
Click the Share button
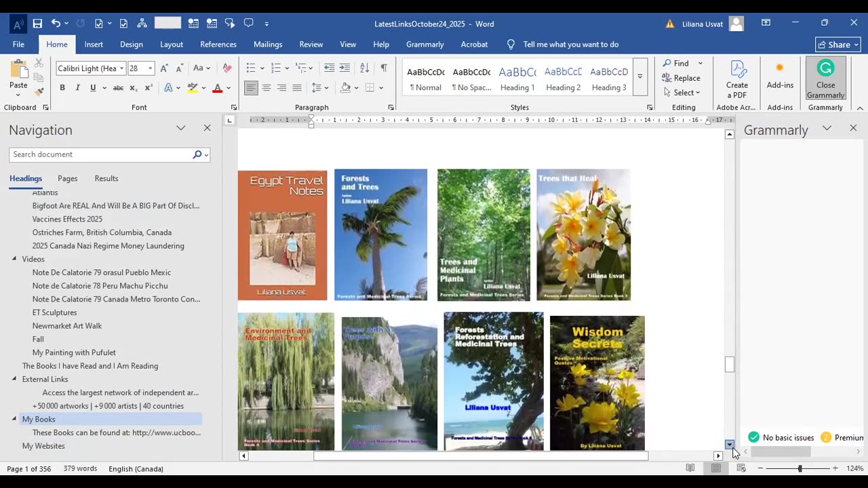pyautogui.click(x=838, y=45)
